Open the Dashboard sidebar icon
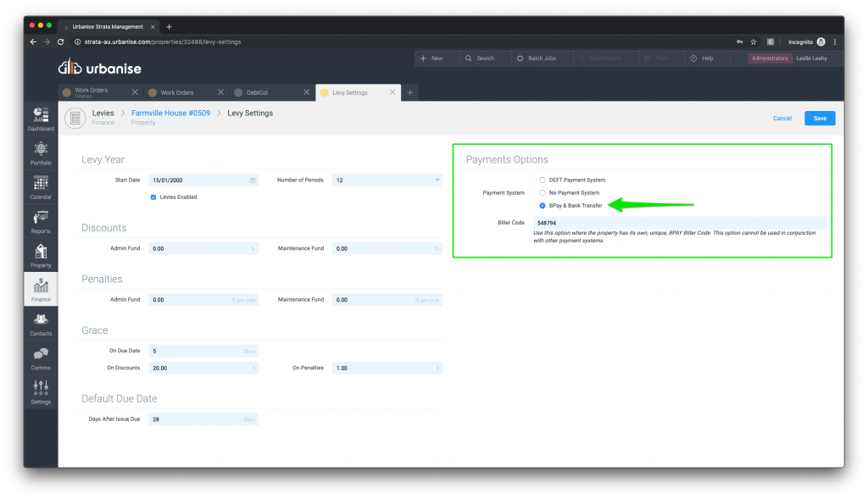This screenshot has height=499, width=868. click(x=41, y=117)
